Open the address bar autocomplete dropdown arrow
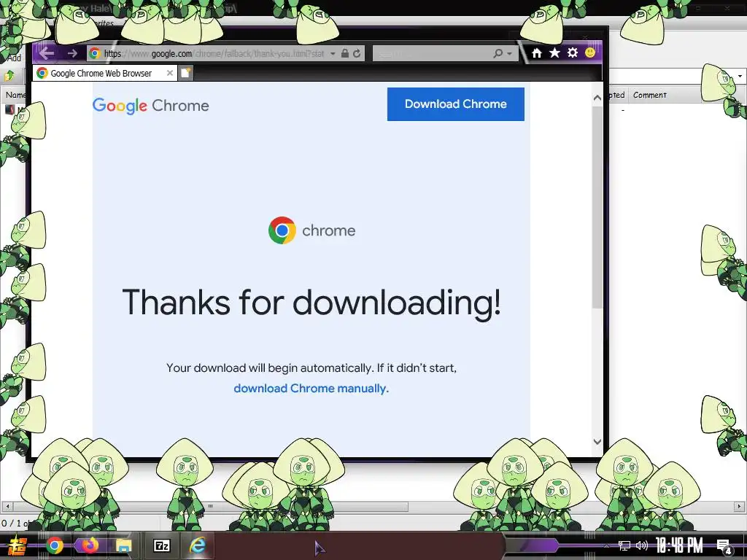 click(333, 54)
